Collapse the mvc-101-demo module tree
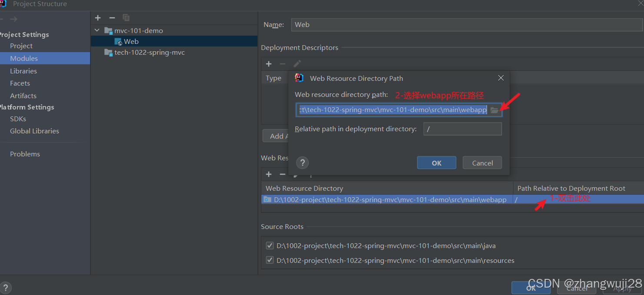The image size is (644, 295). tap(97, 31)
